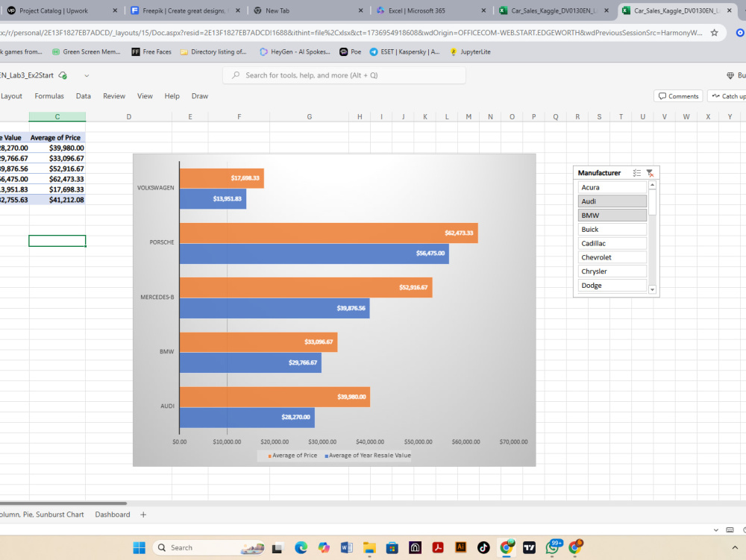
Task: Open the JupyterLite bookmark
Action: (470, 51)
